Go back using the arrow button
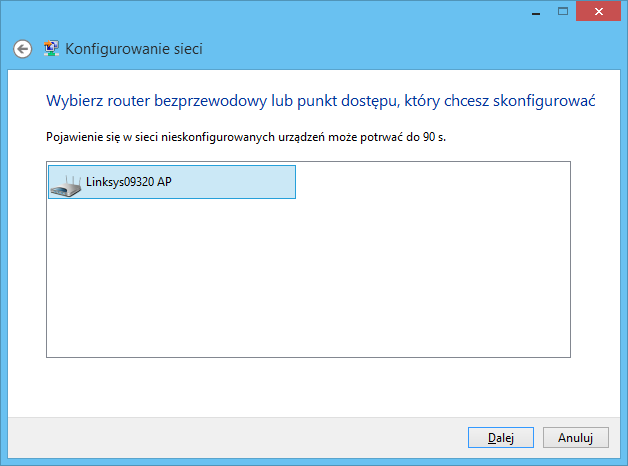The width and height of the screenshot is (628, 466). tap(22, 49)
